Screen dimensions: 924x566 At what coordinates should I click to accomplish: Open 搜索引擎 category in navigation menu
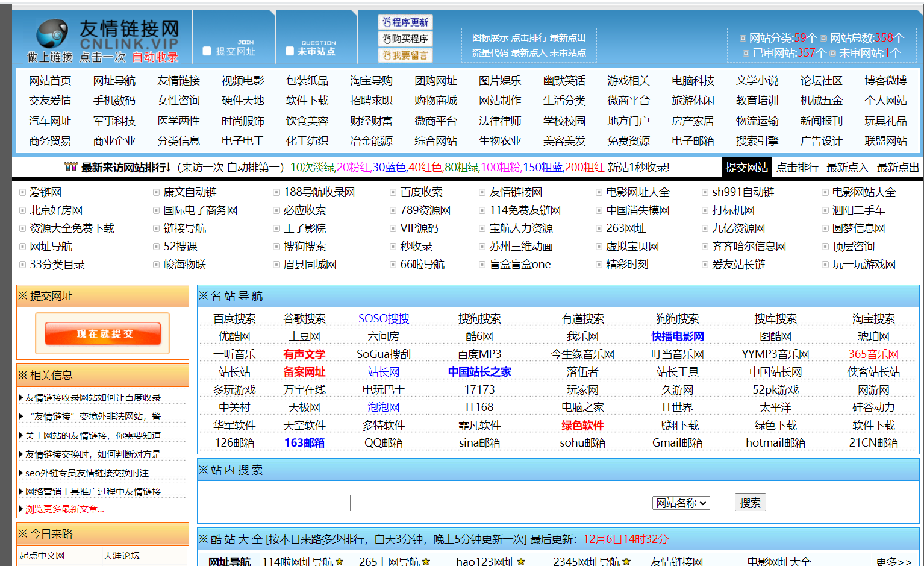[757, 141]
